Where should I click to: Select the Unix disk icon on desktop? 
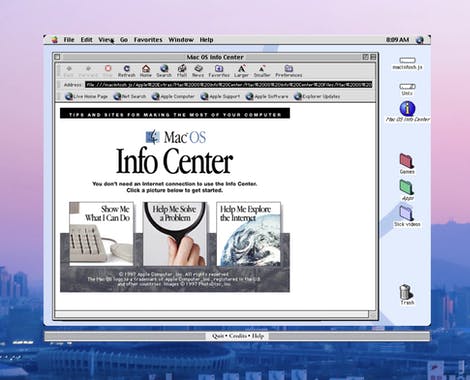tap(407, 89)
